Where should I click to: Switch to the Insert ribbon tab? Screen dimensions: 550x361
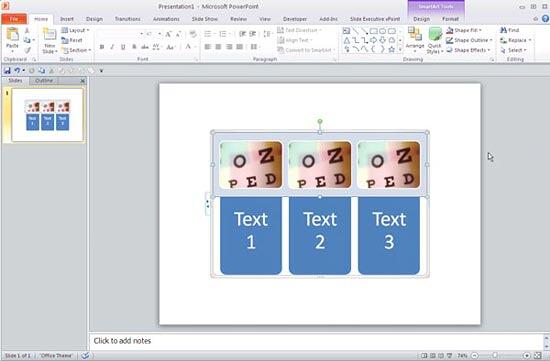pyautogui.click(x=67, y=19)
